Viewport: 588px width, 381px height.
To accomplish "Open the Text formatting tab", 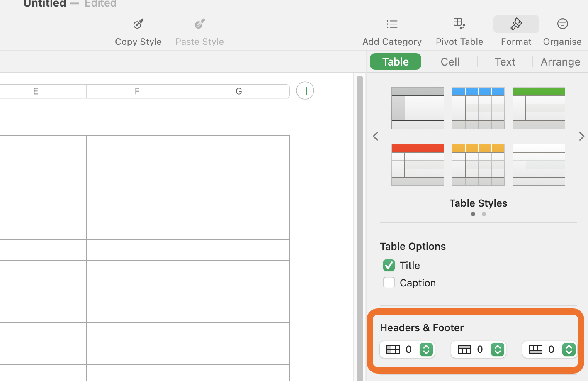I will tap(505, 62).
